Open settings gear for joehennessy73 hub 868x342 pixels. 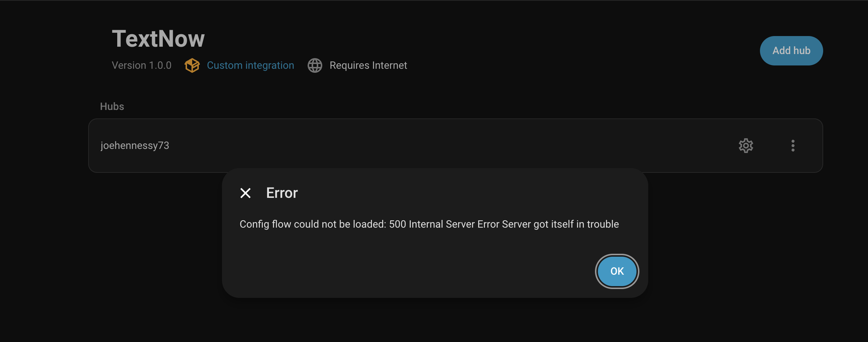pyautogui.click(x=746, y=146)
